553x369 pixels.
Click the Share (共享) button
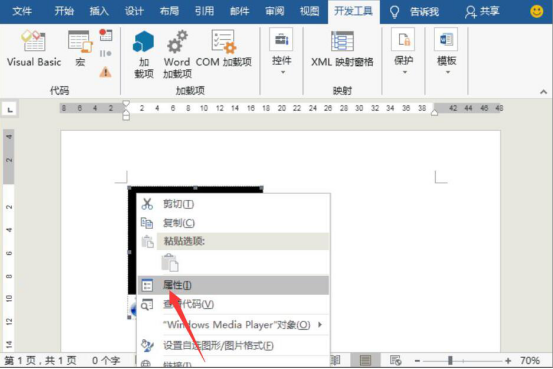pos(482,12)
